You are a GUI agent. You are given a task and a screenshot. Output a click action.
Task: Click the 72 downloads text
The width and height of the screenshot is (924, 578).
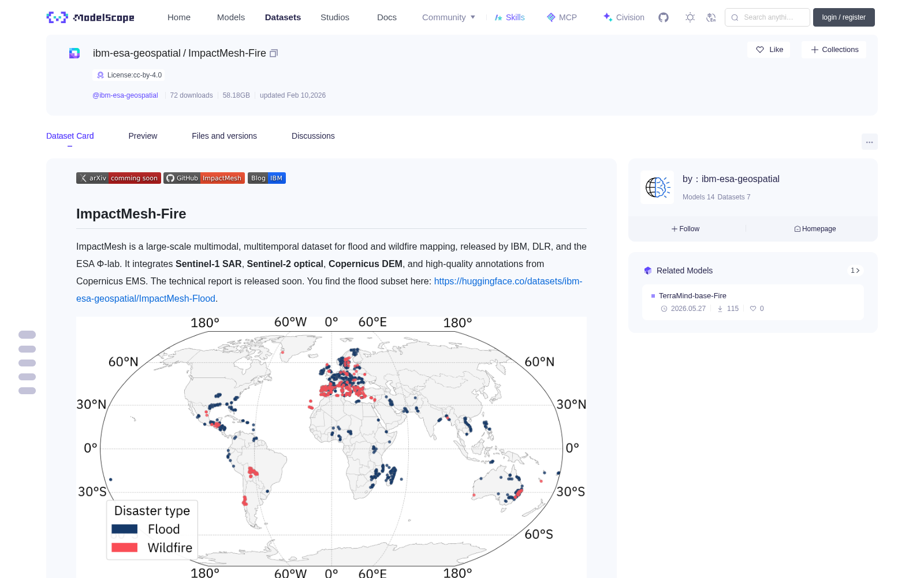point(191,95)
